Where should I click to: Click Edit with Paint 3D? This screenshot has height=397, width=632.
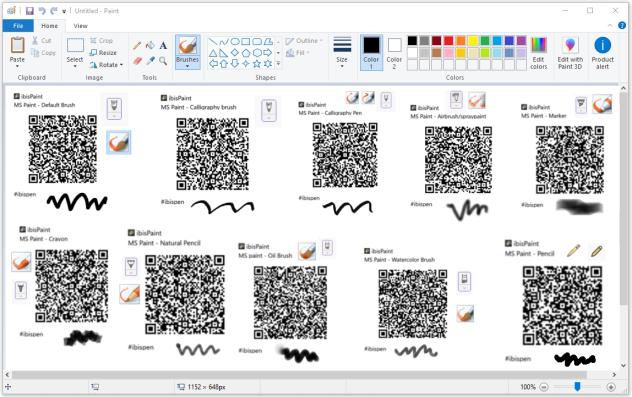coord(570,53)
